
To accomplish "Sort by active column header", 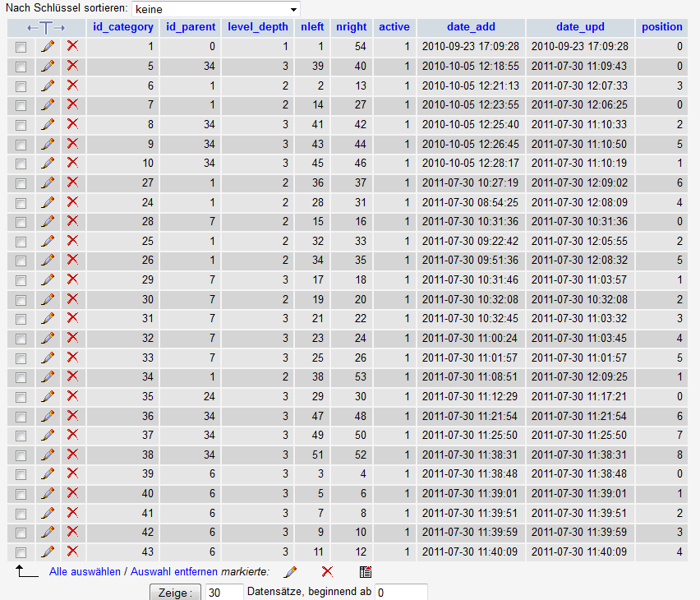I will 394,27.
